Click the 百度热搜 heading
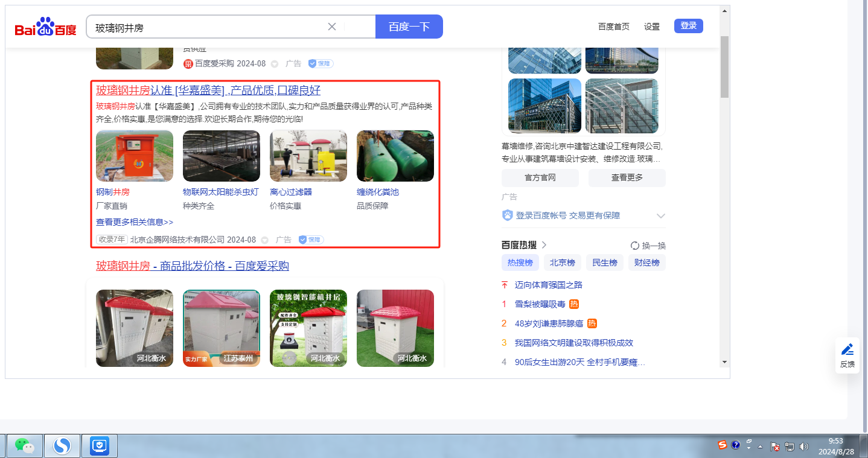Screen dimensions: 868x458 coord(520,245)
